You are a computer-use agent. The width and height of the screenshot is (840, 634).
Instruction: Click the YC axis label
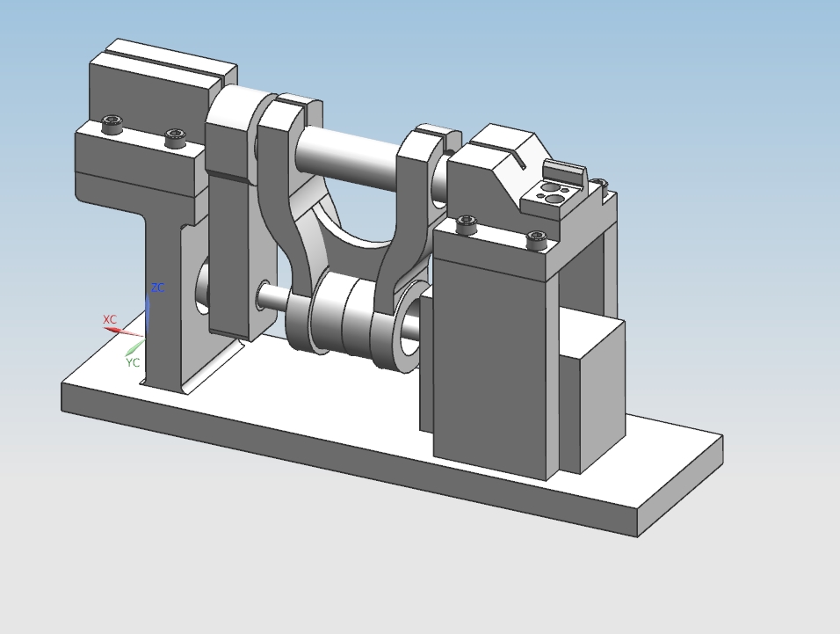point(133,363)
